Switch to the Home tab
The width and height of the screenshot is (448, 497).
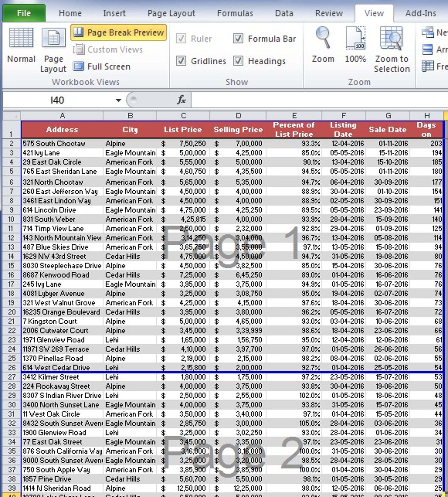(x=70, y=13)
